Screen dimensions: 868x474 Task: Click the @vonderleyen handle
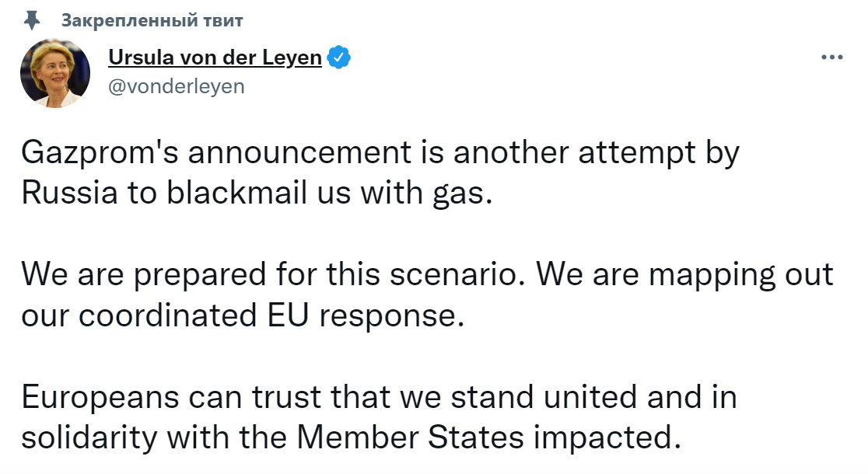tap(176, 87)
